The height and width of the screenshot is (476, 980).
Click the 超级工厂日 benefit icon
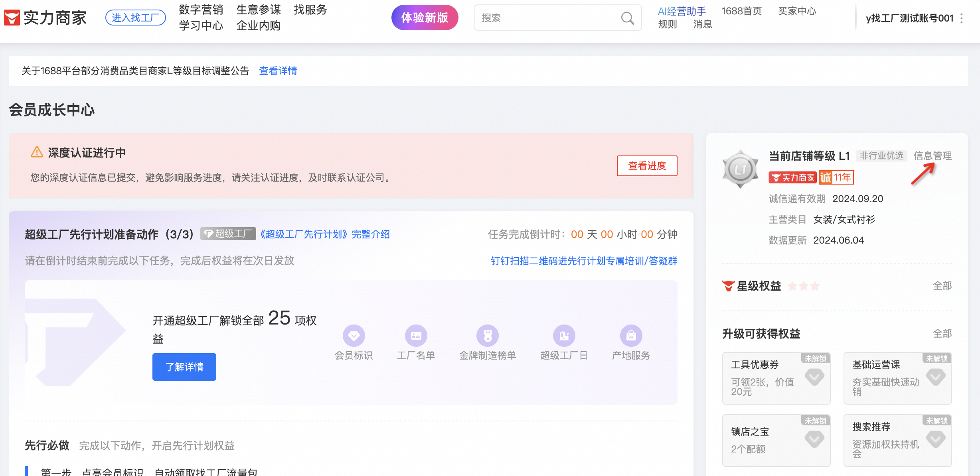pyautogui.click(x=564, y=336)
